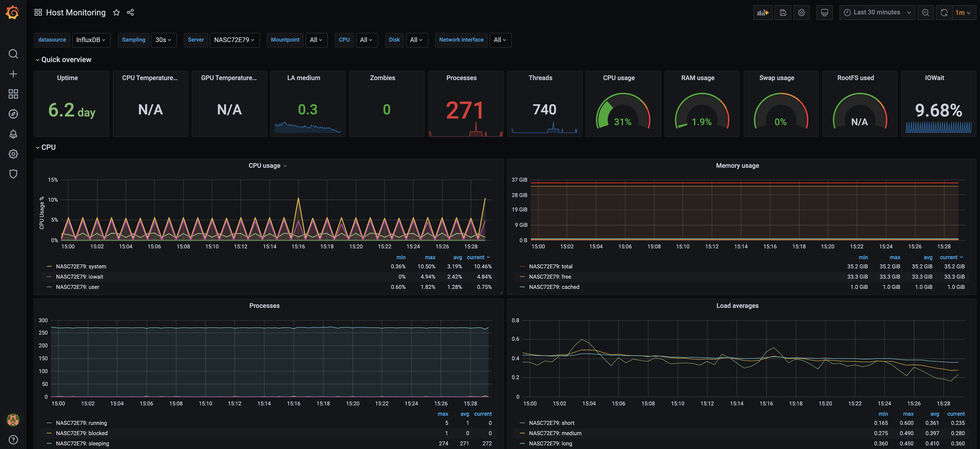This screenshot has width=980, height=449.
Task: Expand the Server NASC72E79 dropdown
Action: coord(234,40)
